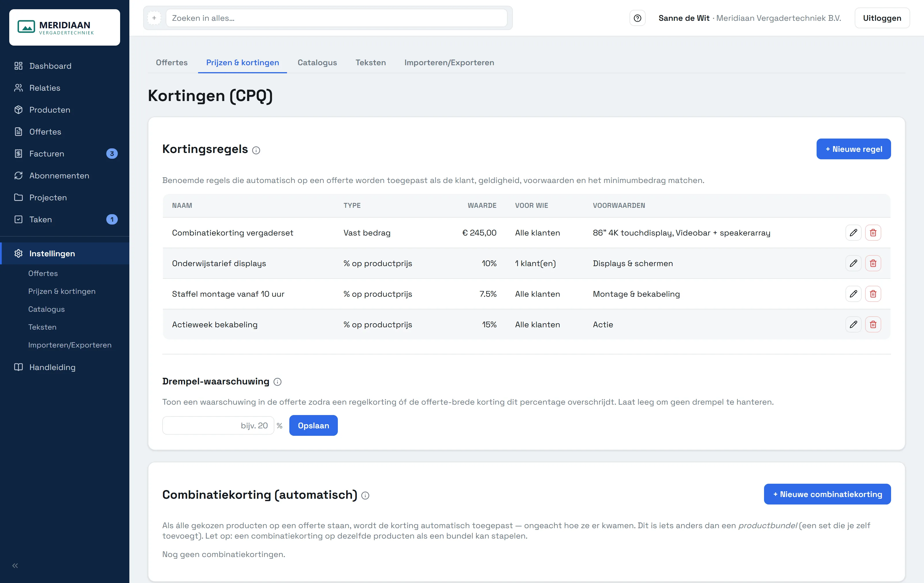Screen dimensions: 924x583
Task: Open Relaties in the sidebar
Action: coord(64,88)
